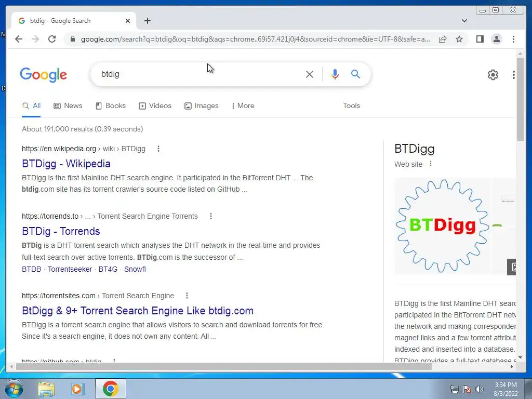532x399 pixels.
Task: Open BTDig - Torrends result
Action: tap(61, 231)
